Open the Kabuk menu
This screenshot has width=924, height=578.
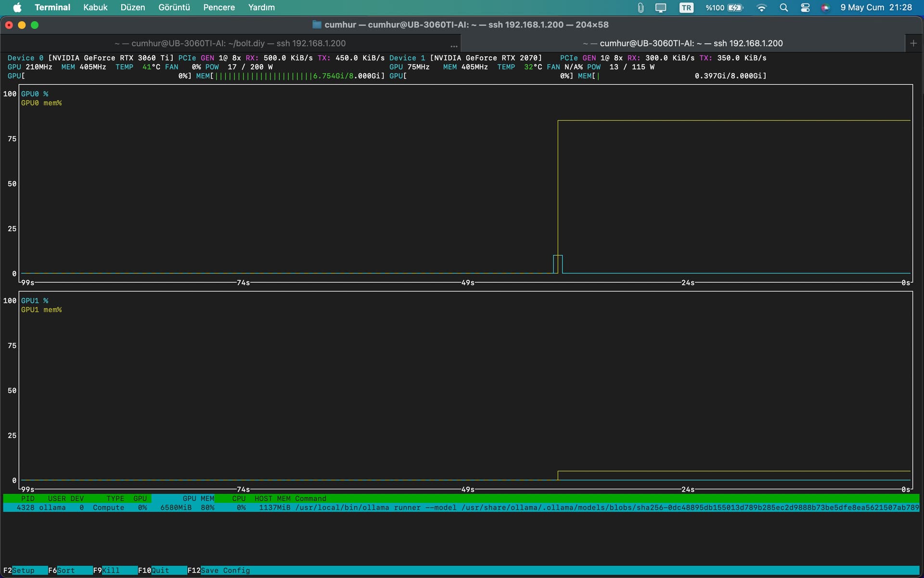(x=95, y=7)
